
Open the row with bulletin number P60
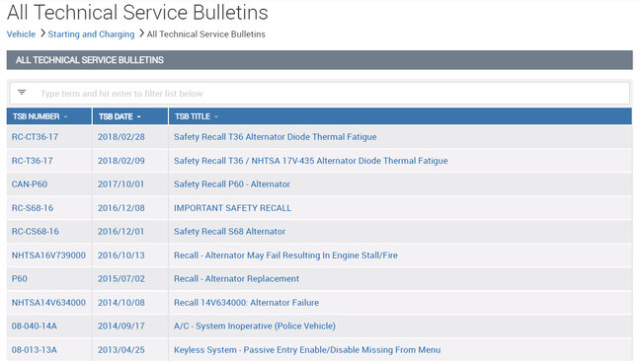point(19,278)
